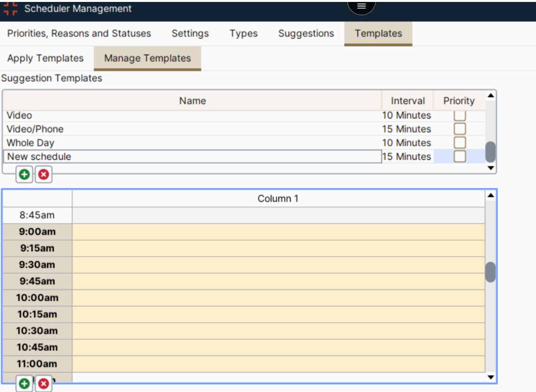The height and width of the screenshot is (392, 536).
Task: Select the 10:00am slot in Column 1
Action: pyautogui.click(x=278, y=298)
